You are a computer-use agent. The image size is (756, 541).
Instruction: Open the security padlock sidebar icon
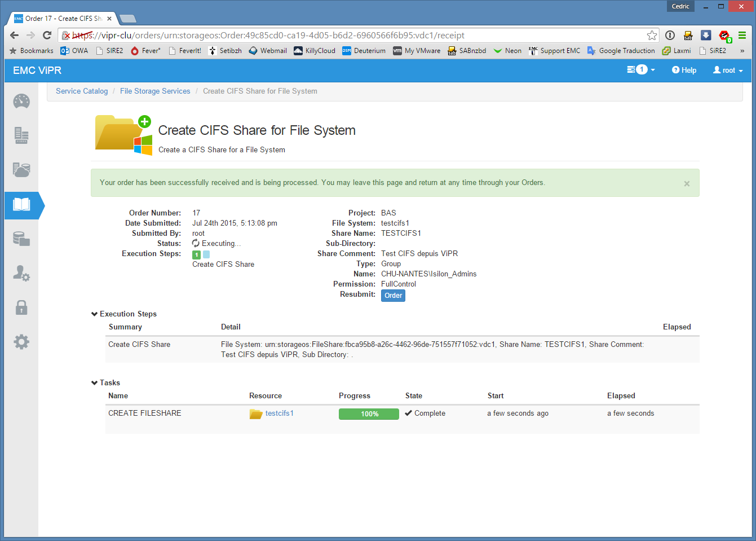point(21,307)
